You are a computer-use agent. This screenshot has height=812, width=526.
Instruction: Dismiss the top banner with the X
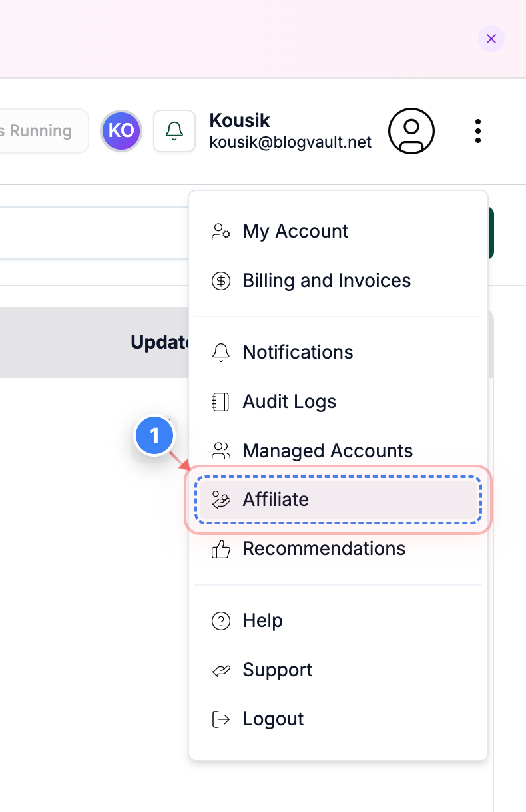point(491,39)
